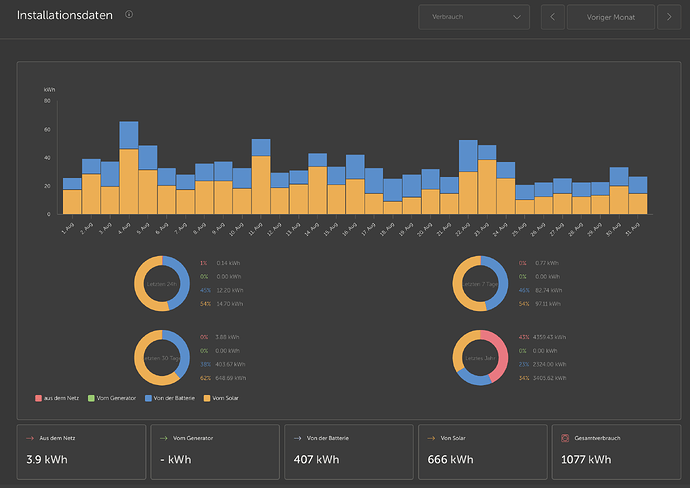Screen dimensions: 690x488
Task: Toggle the aus dem Netz legend series
Action: point(57,398)
